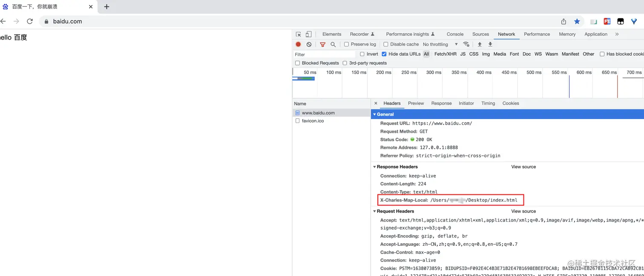Close the request details pane

(x=376, y=103)
